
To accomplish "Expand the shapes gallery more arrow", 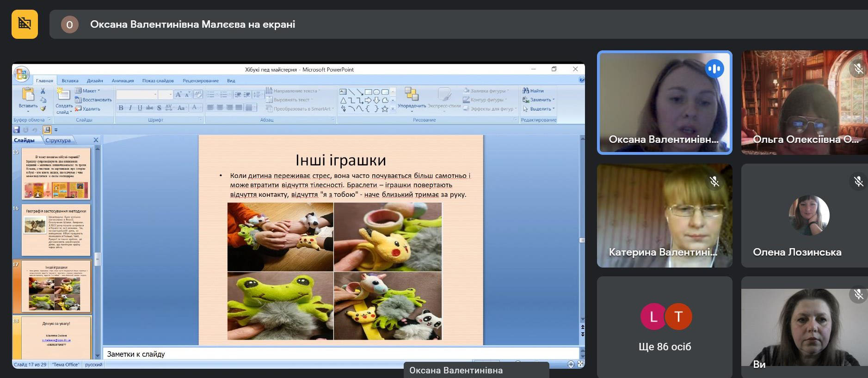I will point(393,109).
